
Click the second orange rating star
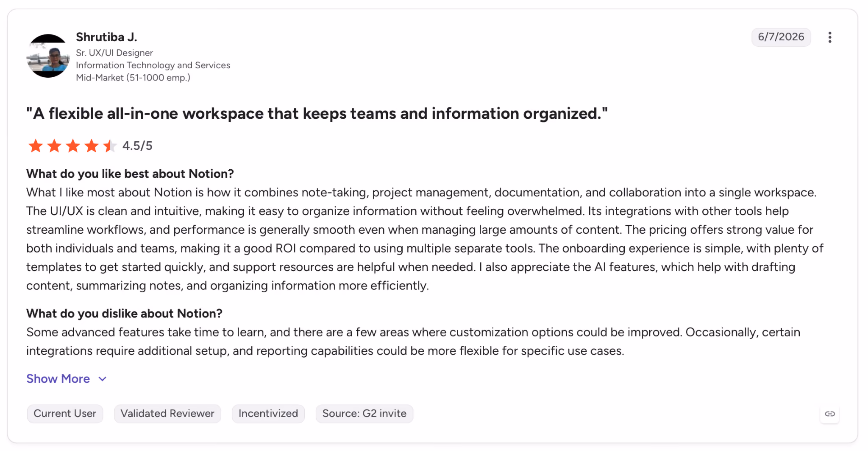pyautogui.click(x=54, y=146)
